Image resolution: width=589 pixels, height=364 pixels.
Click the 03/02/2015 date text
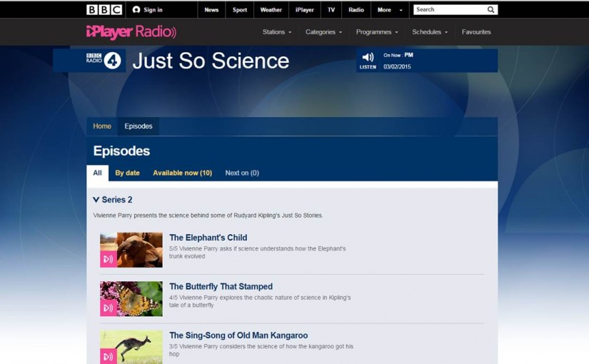click(x=397, y=66)
